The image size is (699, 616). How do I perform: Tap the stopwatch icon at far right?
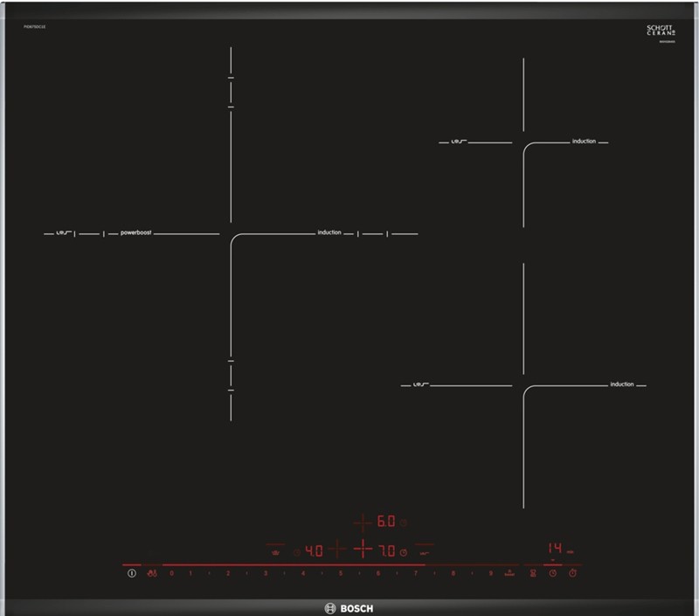pos(572,574)
